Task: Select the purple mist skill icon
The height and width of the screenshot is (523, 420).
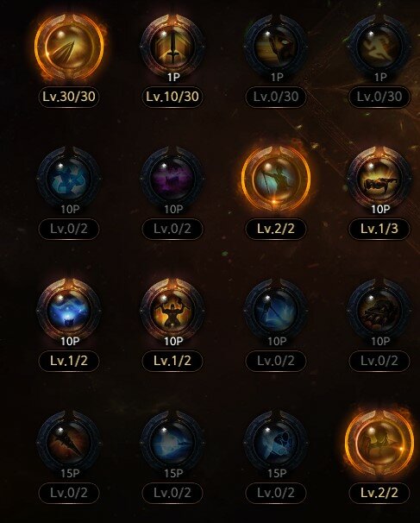Action: [172, 178]
